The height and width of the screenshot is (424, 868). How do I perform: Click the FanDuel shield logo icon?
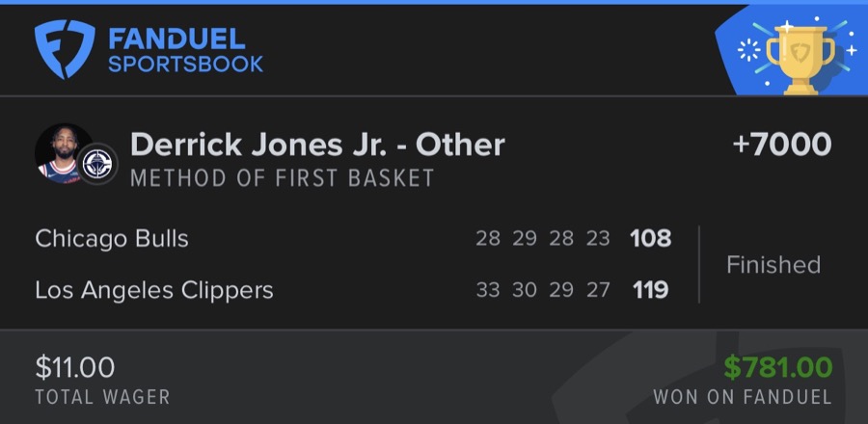(66, 50)
